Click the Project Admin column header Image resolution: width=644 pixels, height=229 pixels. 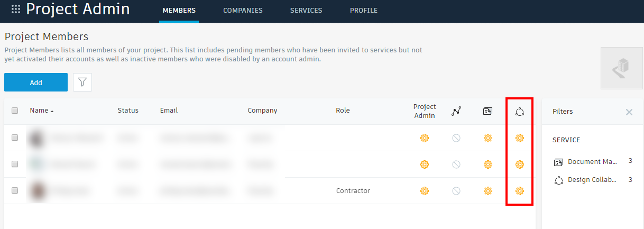click(425, 111)
